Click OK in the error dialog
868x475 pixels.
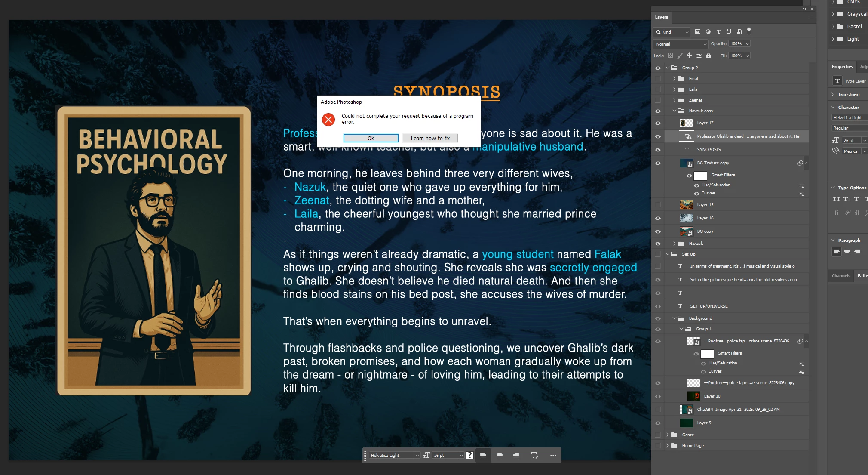[x=371, y=138]
